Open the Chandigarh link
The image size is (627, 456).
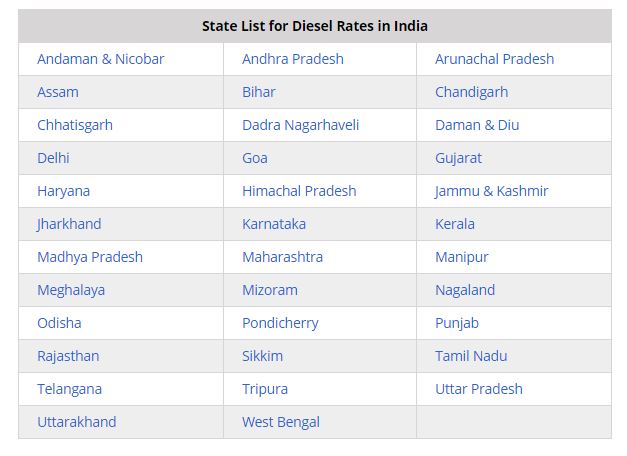point(471,92)
